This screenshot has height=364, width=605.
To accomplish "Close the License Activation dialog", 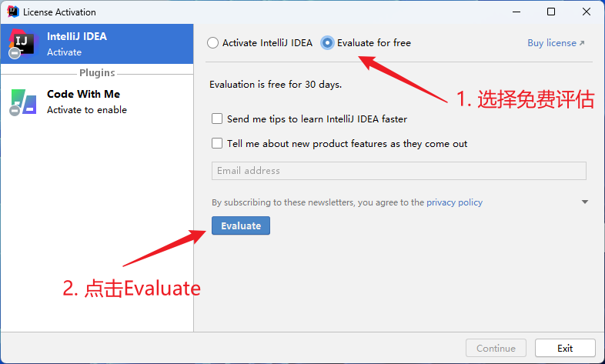I will 586,12.
